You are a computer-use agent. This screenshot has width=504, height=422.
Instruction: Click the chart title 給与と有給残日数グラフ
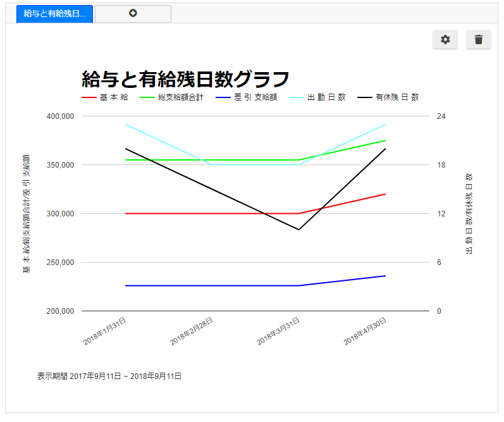tap(185, 79)
